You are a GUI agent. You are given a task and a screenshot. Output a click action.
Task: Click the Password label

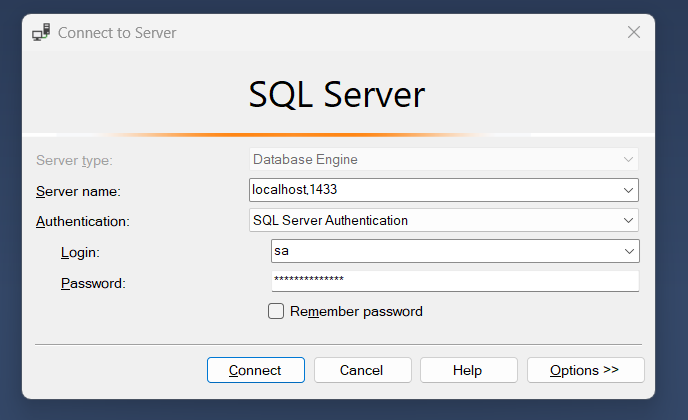coord(93,283)
